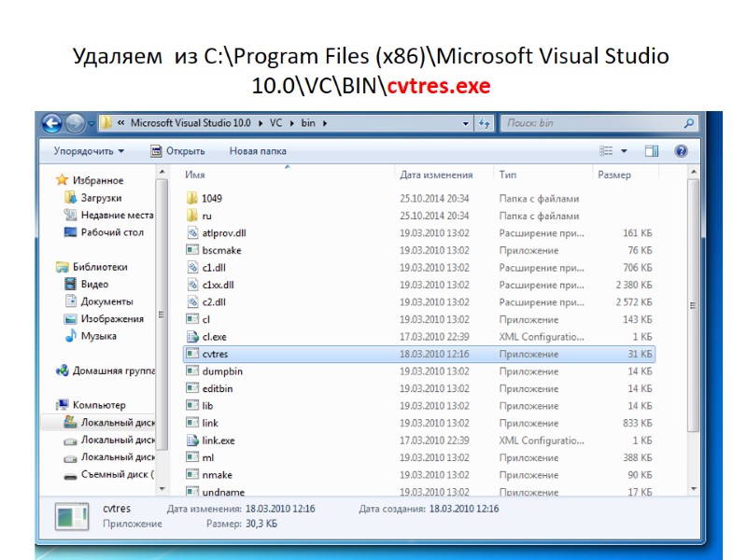This screenshot has width=747, height=560.
Task: Select the c2.dll file icon
Action: pos(192,301)
